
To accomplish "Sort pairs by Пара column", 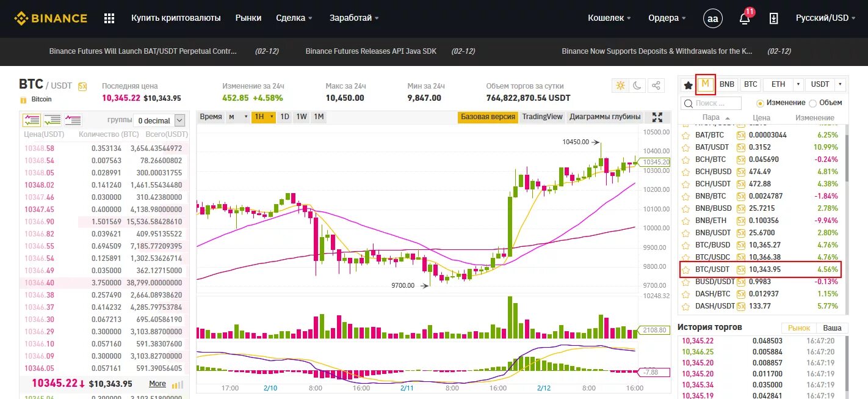I will (716, 117).
